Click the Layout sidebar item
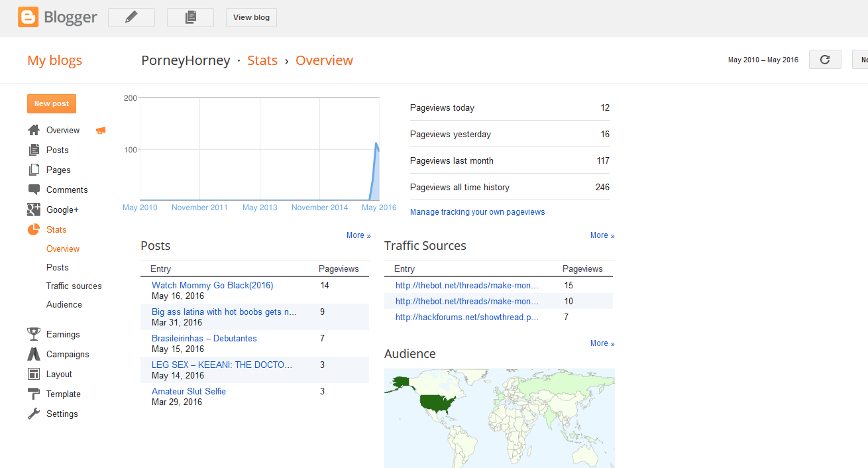The image size is (868, 468). coord(59,374)
